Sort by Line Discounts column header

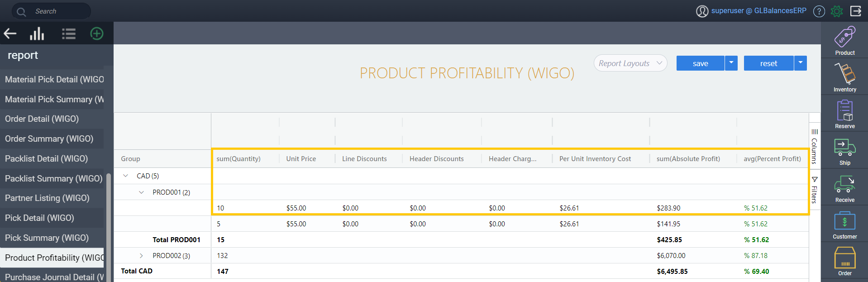click(x=364, y=159)
